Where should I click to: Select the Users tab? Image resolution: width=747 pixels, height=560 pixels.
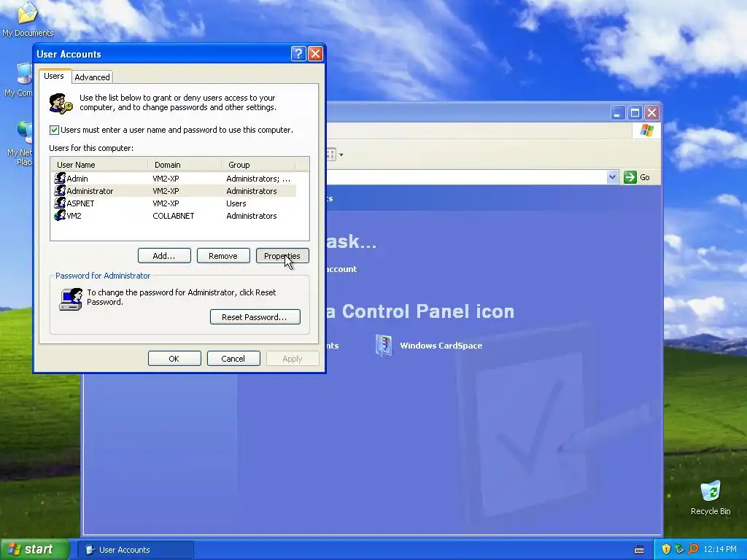click(54, 76)
